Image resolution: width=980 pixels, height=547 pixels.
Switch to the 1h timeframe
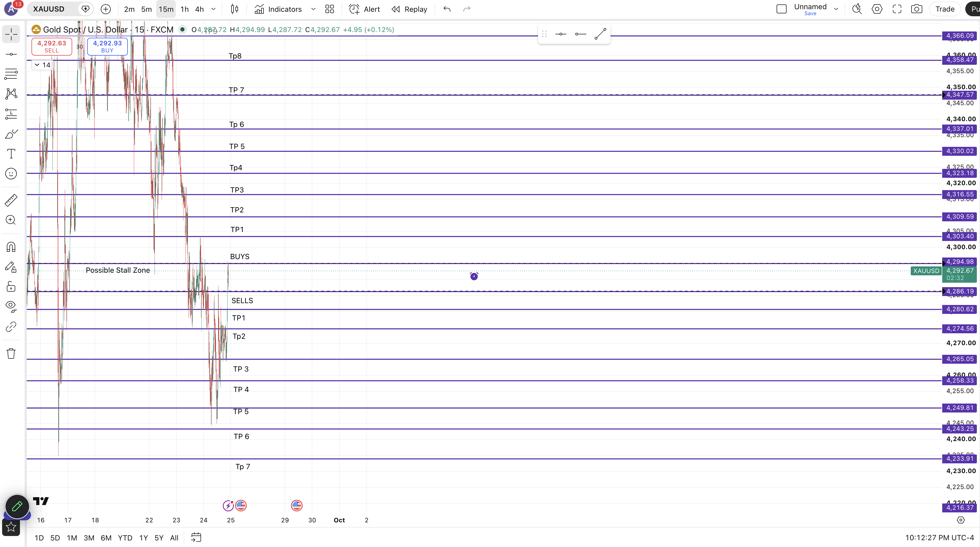pos(185,9)
